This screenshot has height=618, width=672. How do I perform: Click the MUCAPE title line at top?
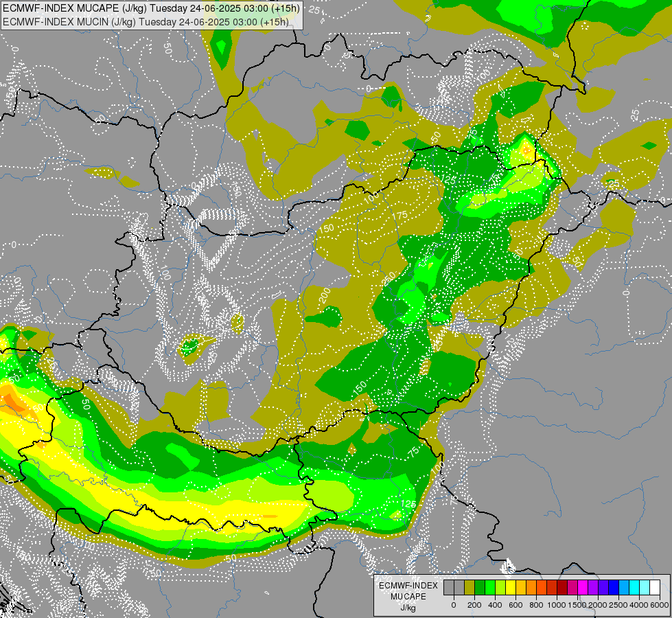coord(151,8)
